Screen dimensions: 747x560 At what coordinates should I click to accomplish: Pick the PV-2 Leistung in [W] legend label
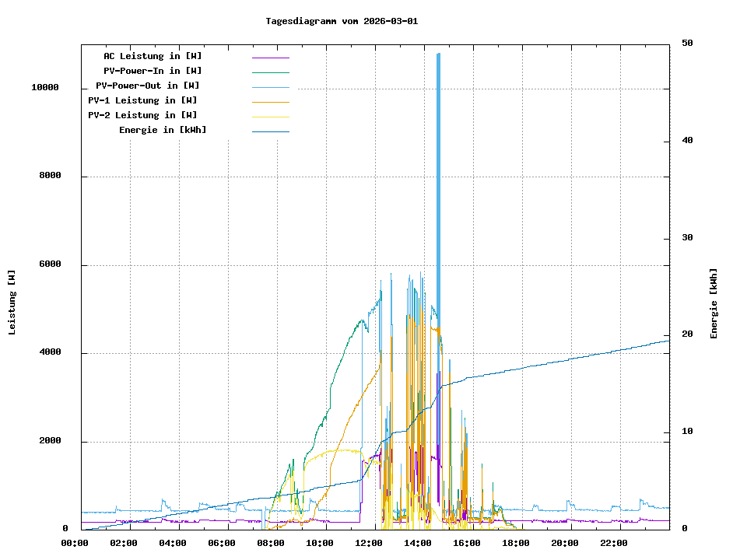[142, 115]
